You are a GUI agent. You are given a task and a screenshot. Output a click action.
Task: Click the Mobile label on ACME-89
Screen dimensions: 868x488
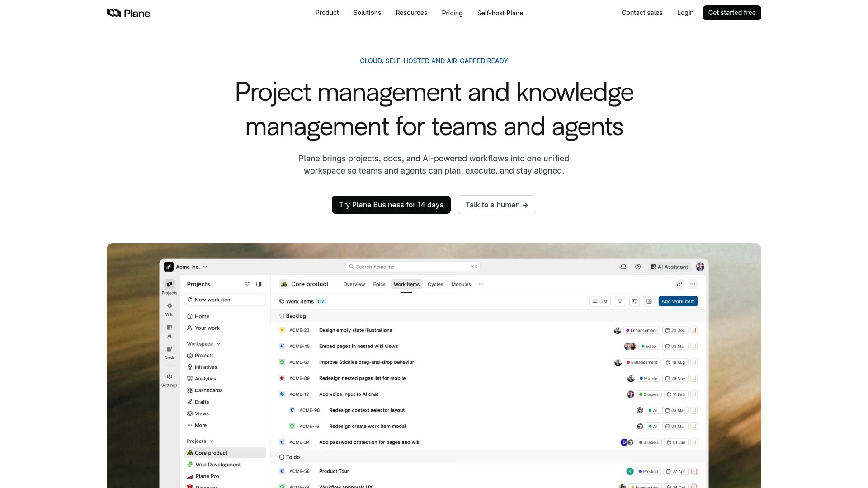click(x=648, y=379)
